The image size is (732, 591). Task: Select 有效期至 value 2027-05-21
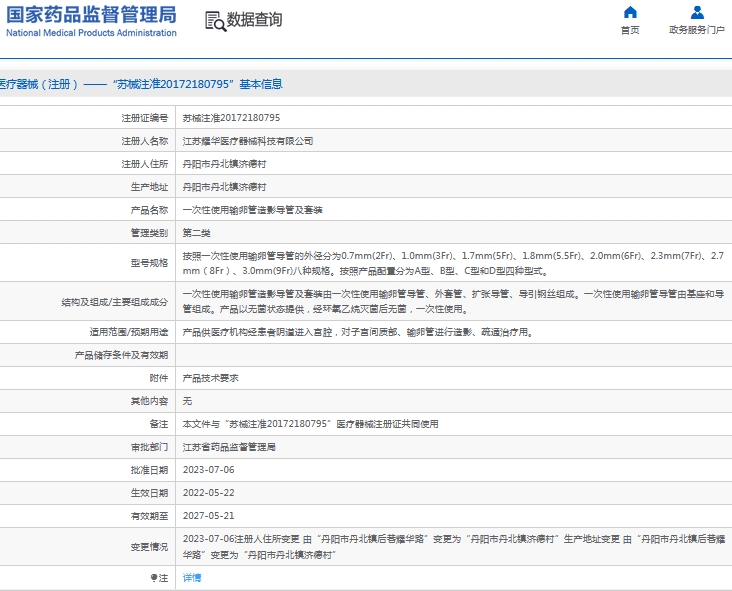point(209,516)
